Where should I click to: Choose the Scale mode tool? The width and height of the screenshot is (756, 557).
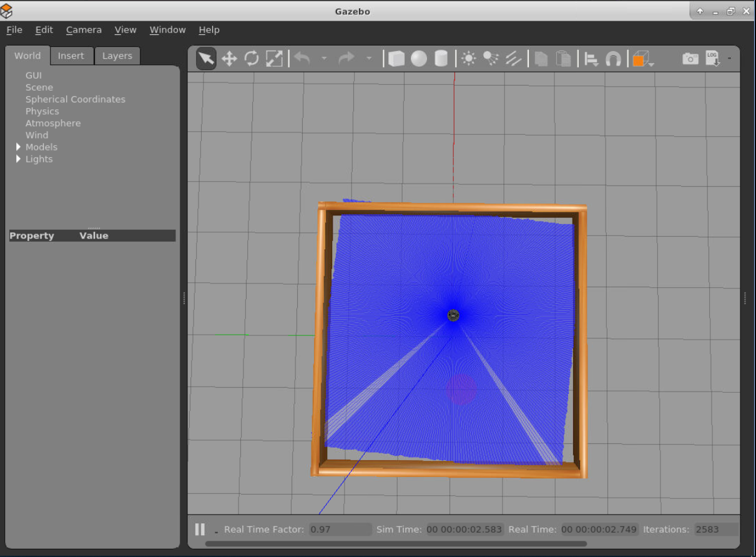click(x=274, y=59)
